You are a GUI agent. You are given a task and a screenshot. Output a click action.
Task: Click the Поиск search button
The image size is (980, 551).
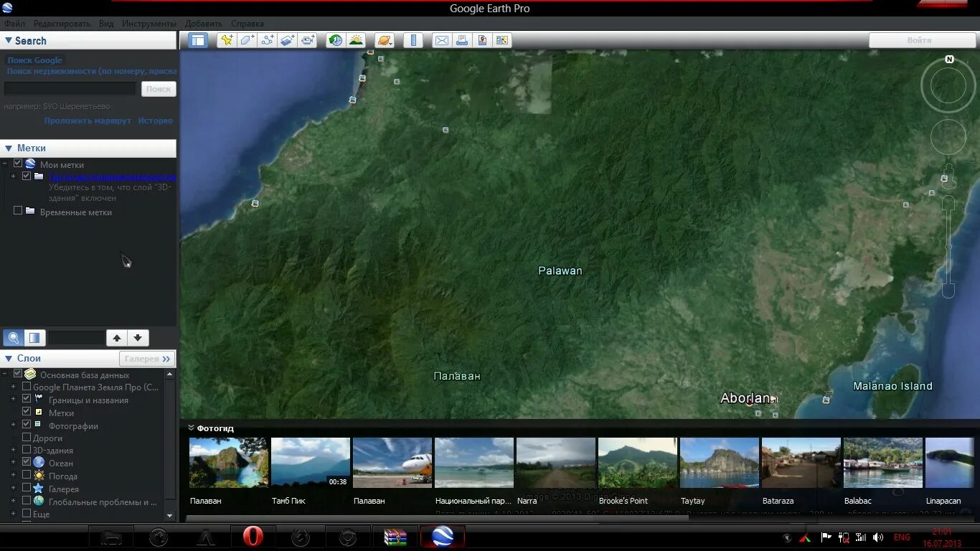(159, 89)
